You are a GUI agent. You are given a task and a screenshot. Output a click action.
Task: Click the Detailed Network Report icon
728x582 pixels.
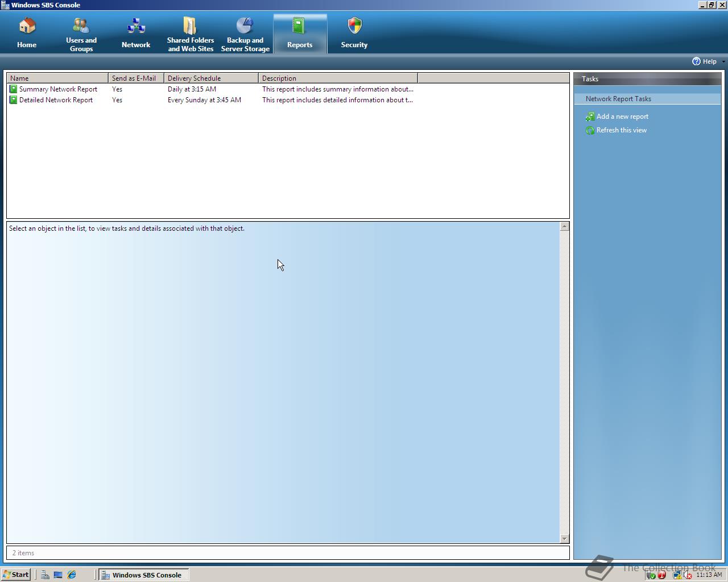pos(13,100)
